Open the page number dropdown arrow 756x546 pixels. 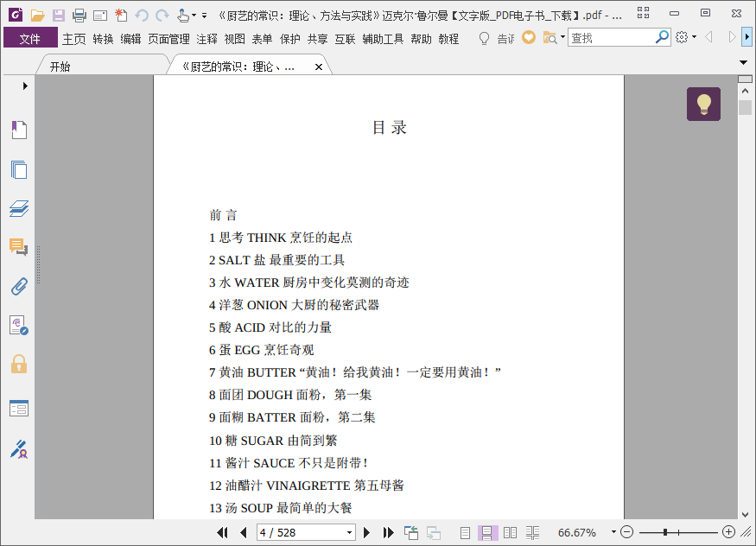pos(350,532)
